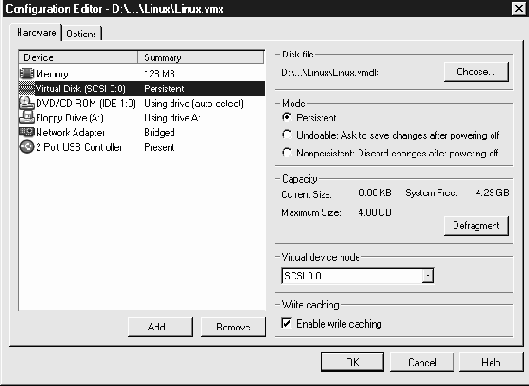Screen dimensions: 529x386
Task: Toggle Enable write caching checkbox
Action: 286,324
